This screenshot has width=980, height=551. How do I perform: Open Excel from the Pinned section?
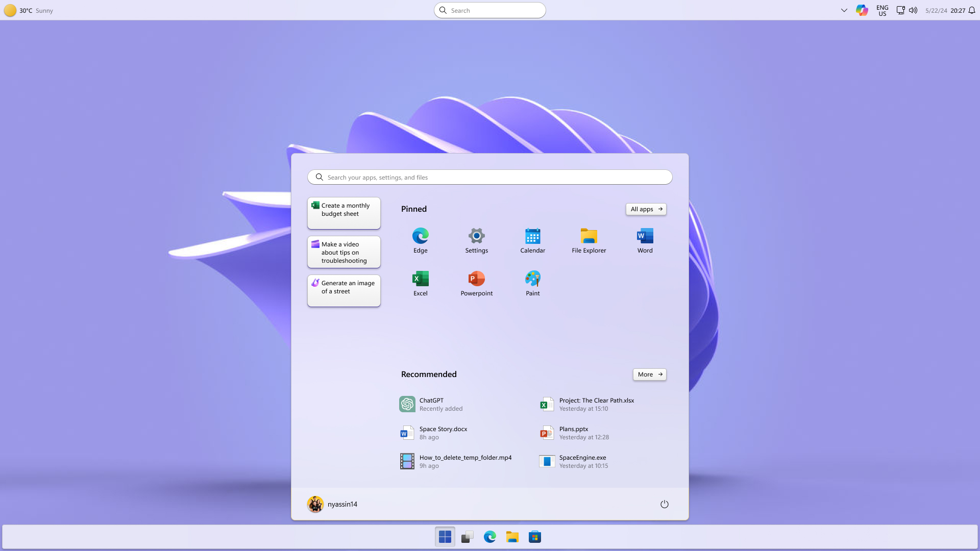pyautogui.click(x=420, y=283)
